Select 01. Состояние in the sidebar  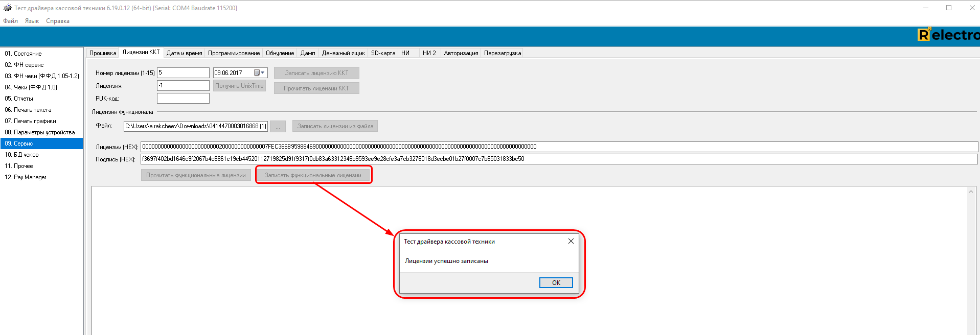(24, 54)
